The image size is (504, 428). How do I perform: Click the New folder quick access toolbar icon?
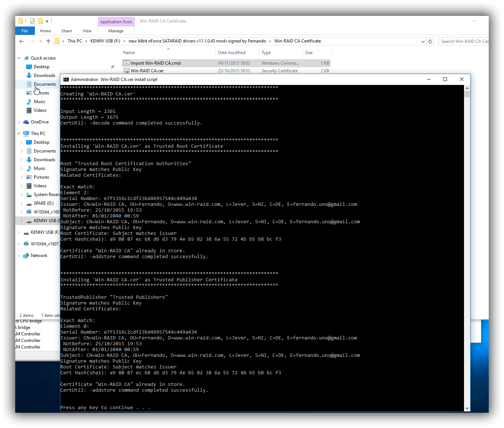coord(40,21)
